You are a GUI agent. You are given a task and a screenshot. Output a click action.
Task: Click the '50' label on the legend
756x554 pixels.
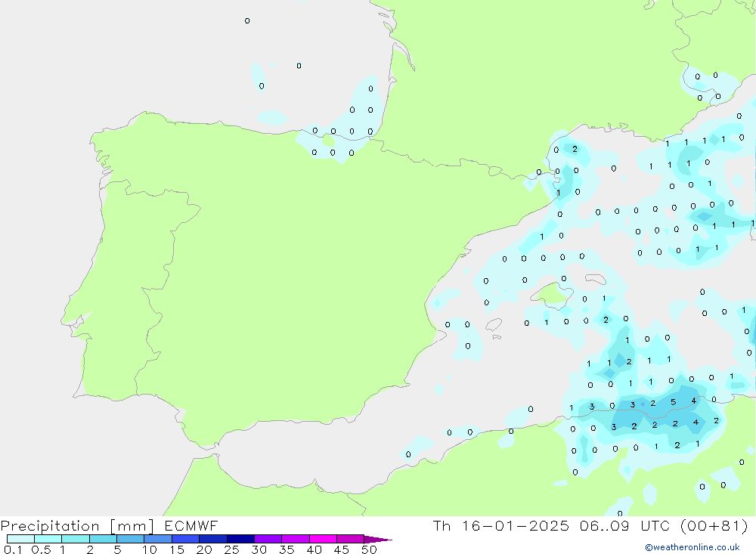[x=368, y=549]
